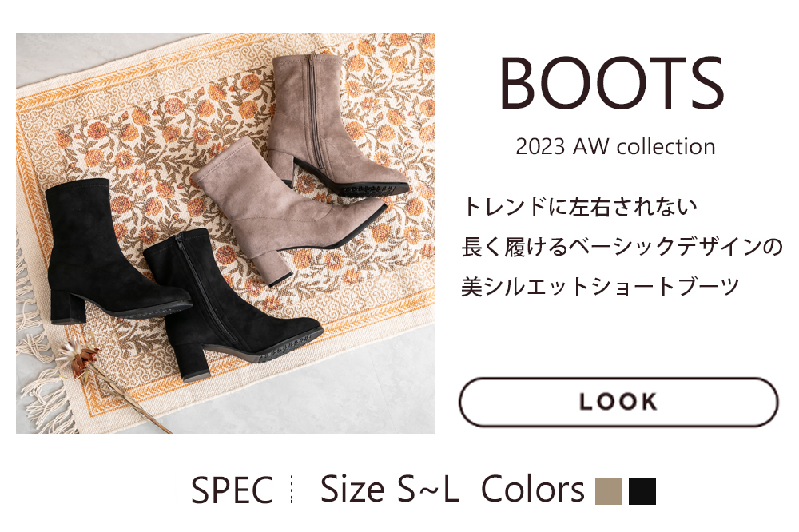Select the beige color swatch
The image size is (799, 532).
[x=609, y=490]
